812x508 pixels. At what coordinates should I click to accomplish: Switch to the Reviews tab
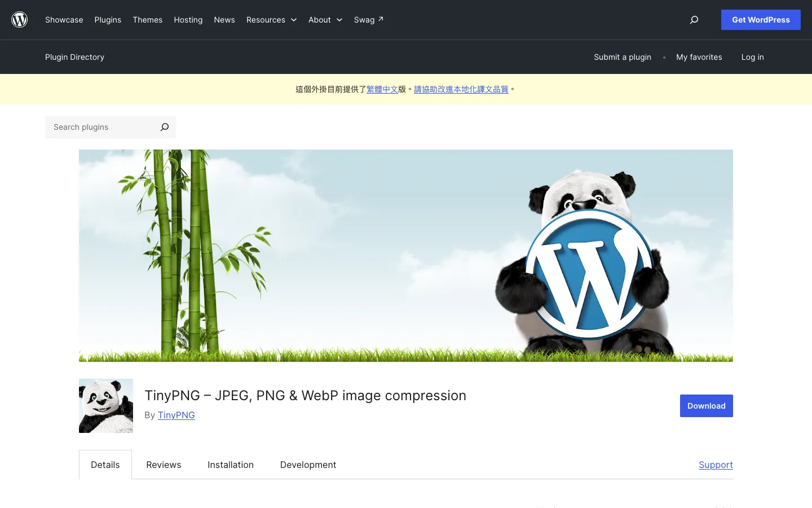pyautogui.click(x=164, y=465)
